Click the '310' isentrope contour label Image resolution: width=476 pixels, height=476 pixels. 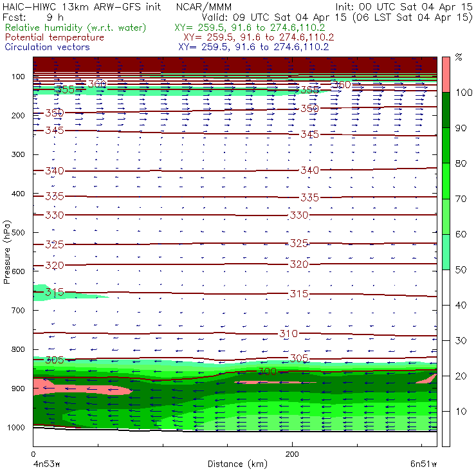289,334
